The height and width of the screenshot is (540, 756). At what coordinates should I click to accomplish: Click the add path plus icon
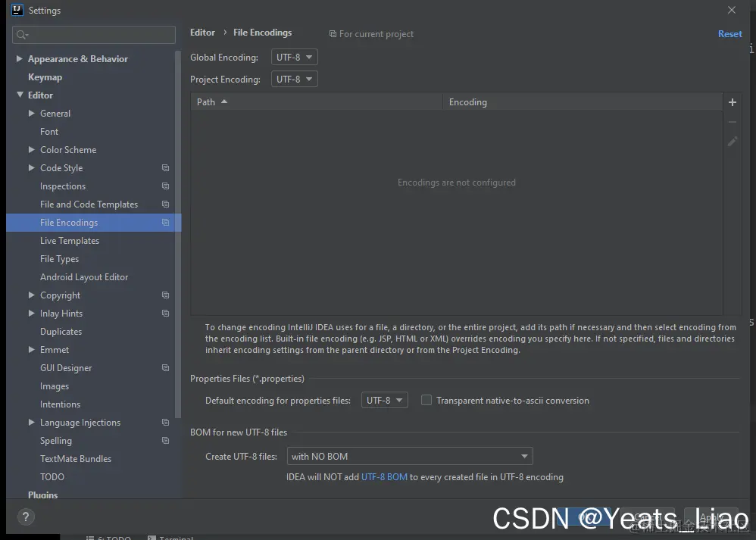click(x=733, y=102)
